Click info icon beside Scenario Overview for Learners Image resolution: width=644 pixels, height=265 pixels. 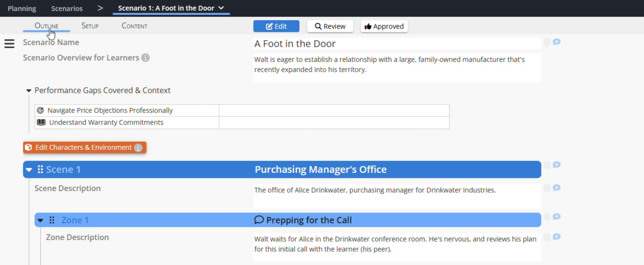[145, 58]
